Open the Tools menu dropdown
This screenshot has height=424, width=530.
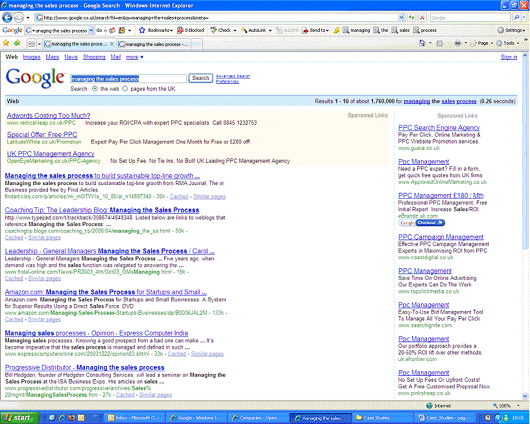(508, 43)
